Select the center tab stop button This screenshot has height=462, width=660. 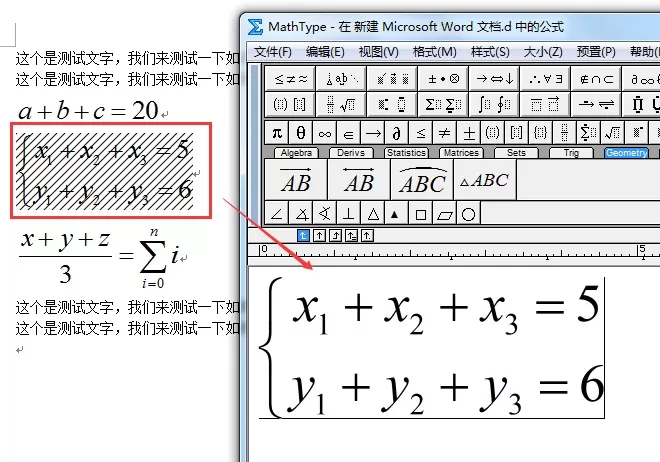(319, 236)
